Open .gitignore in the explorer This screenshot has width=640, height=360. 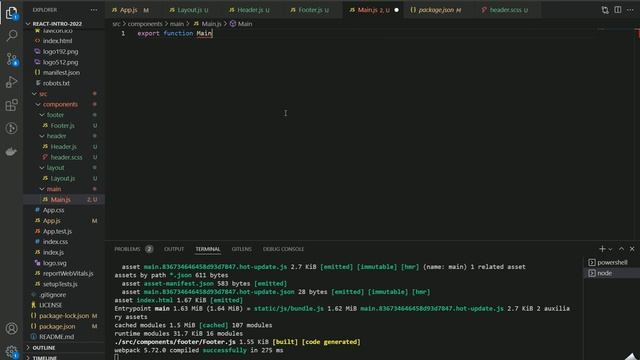point(53,295)
